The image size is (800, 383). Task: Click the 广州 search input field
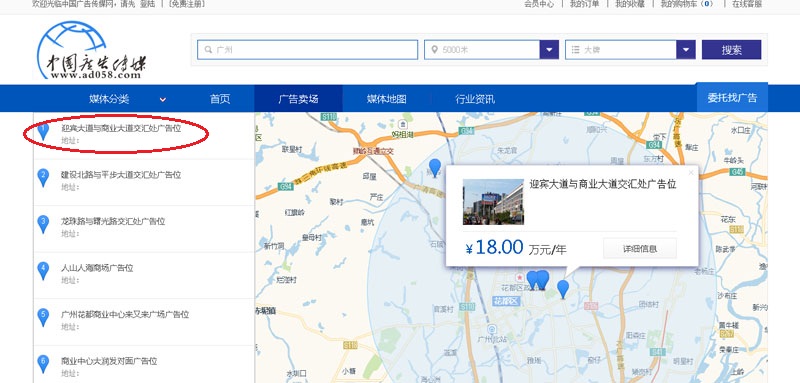308,50
